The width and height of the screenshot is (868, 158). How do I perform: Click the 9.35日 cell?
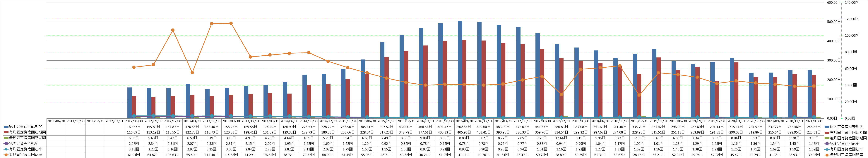814,138
